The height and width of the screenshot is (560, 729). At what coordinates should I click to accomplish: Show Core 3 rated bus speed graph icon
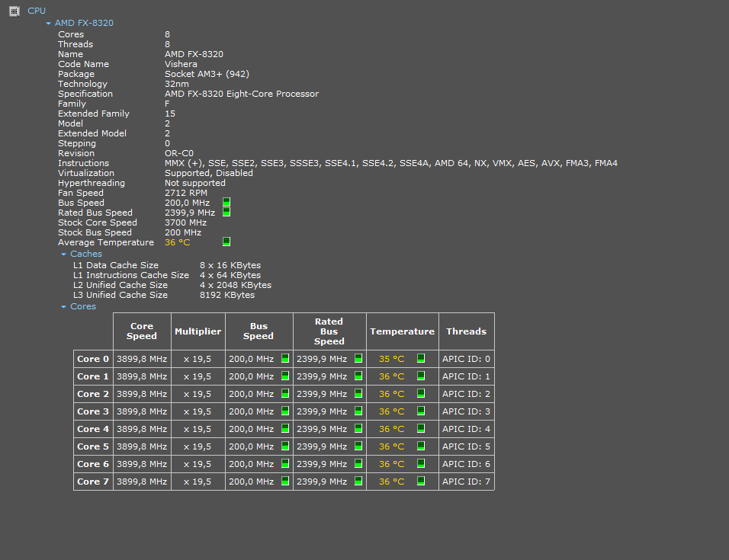(358, 411)
